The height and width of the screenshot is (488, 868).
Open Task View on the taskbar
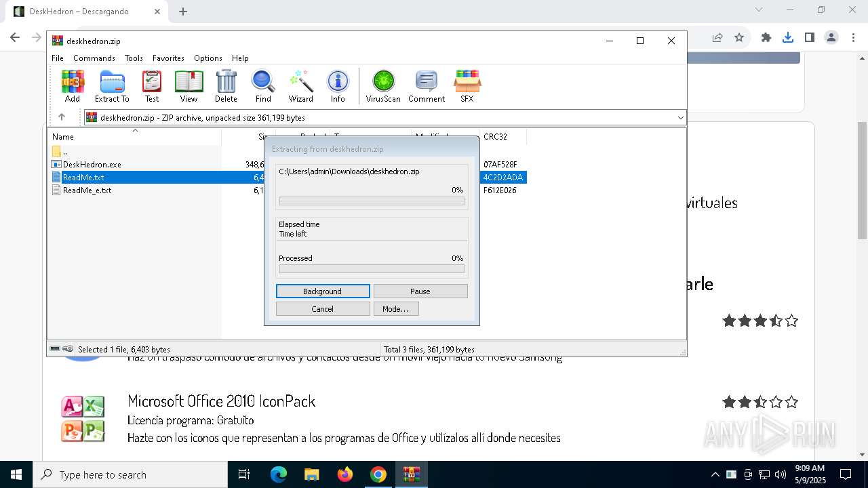pyautogui.click(x=244, y=474)
